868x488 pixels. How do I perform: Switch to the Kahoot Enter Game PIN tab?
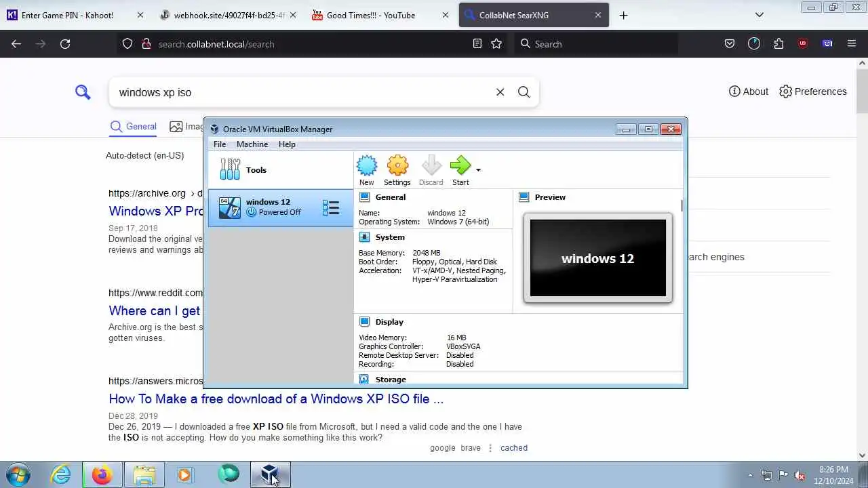[75, 15]
